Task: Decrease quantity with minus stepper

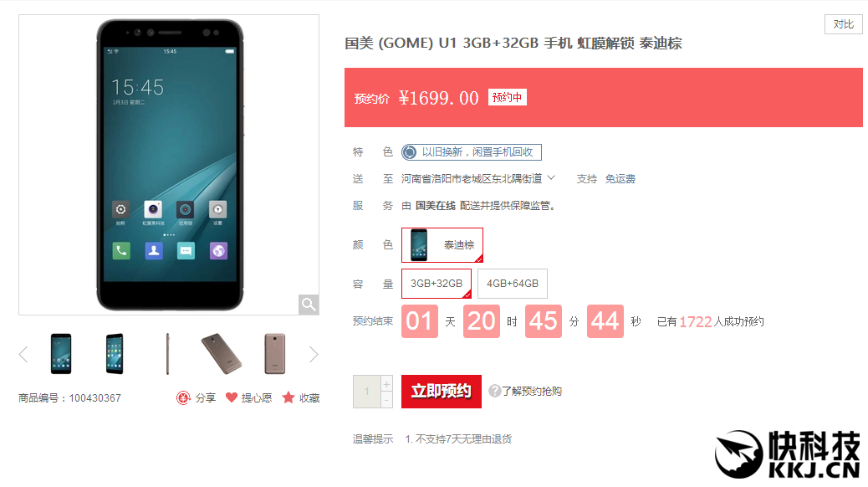Action: tap(387, 399)
